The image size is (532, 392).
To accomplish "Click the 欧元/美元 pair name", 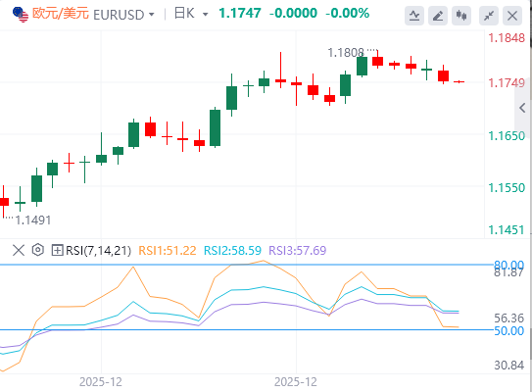I will pos(61,14).
